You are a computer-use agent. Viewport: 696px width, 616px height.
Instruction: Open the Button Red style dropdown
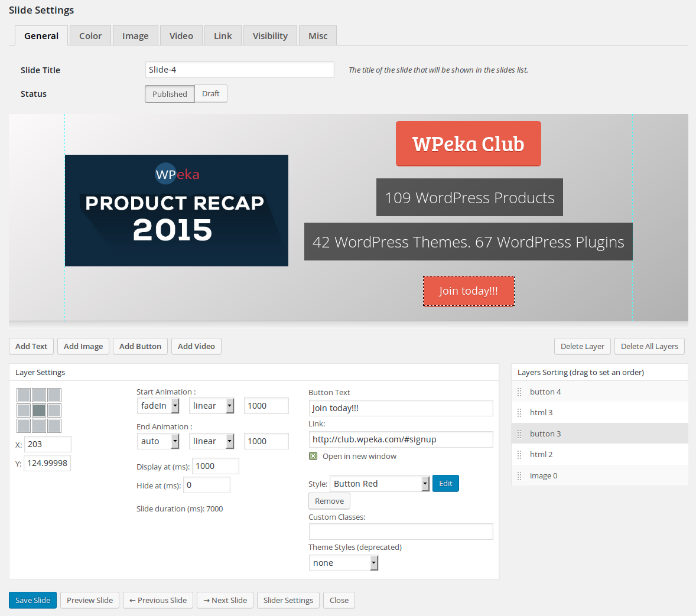379,484
